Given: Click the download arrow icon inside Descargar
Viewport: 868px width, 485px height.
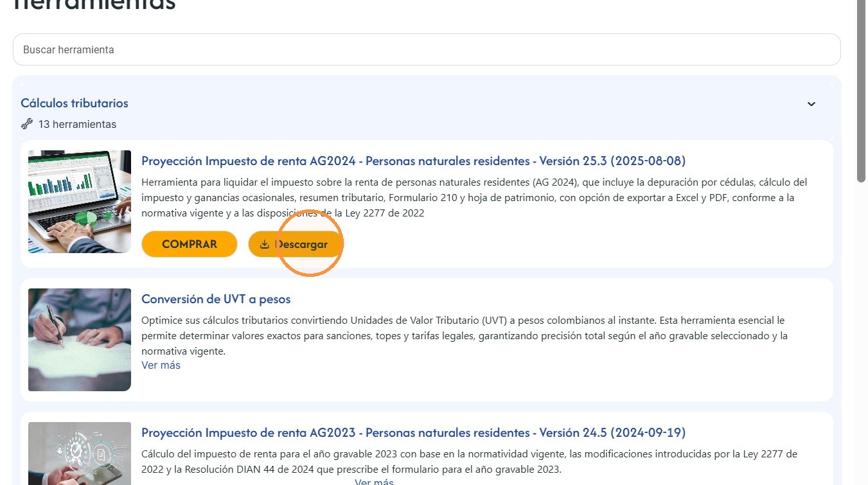Looking at the screenshot, I should (x=264, y=244).
